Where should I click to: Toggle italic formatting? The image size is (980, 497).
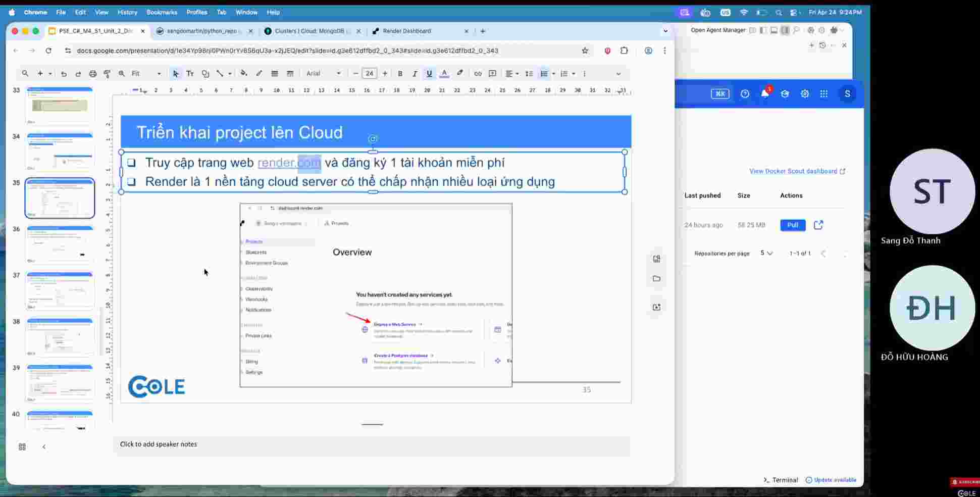click(415, 74)
